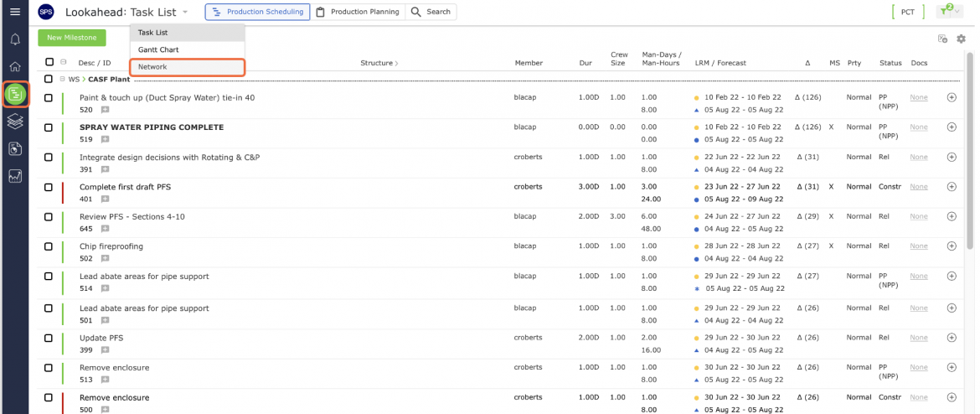Open the document chart sidebar icon
Screen dimensions: 980x414
[x=15, y=149]
